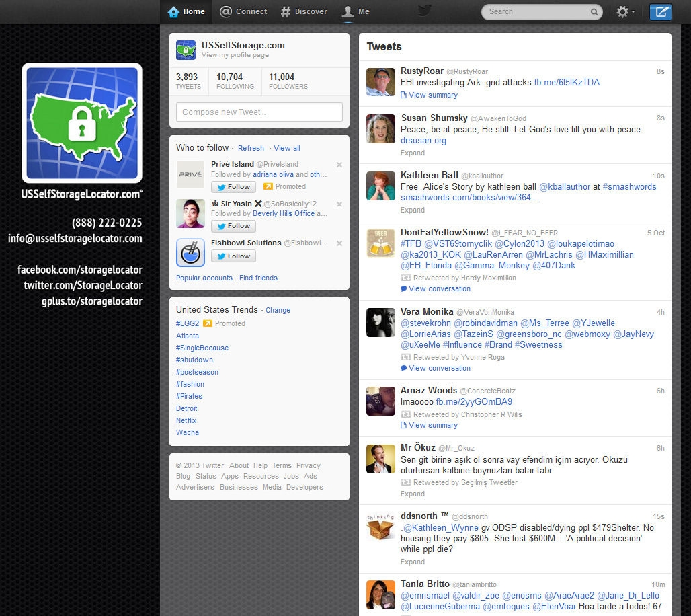Viewport: 691px width, 616px height.
Task: Open the About footer link
Action: pyautogui.click(x=239, y=465)
